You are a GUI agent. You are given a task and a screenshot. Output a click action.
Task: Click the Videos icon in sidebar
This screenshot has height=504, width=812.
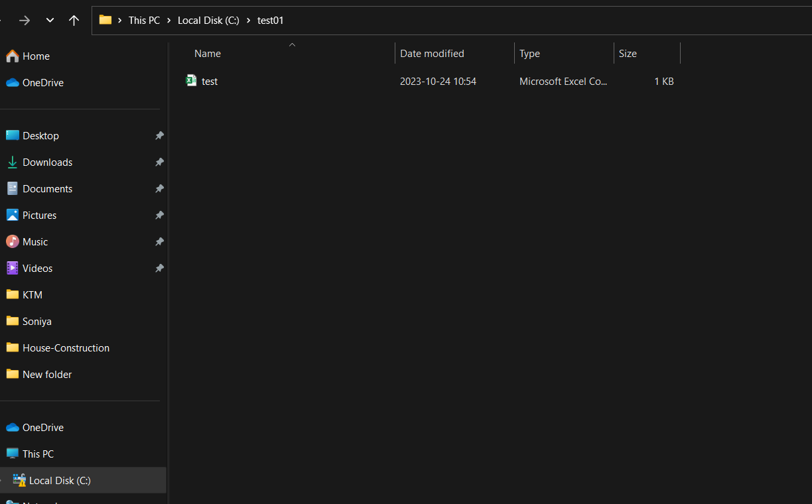pyautogui.click(x=12, y=268)
